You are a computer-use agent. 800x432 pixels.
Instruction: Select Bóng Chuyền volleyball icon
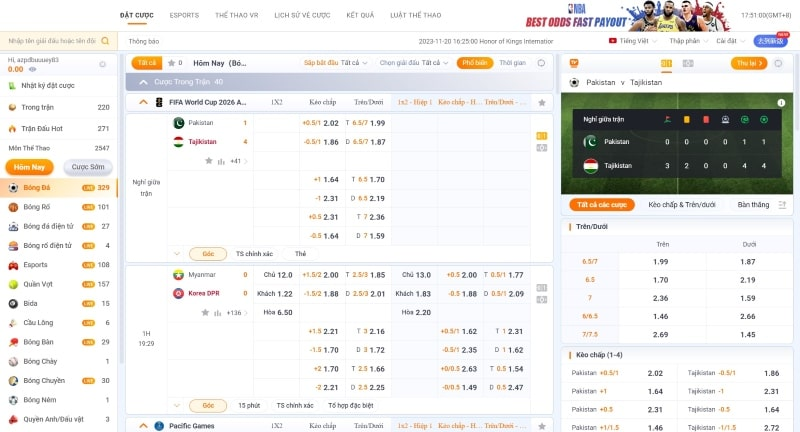(x=13, y=381)
